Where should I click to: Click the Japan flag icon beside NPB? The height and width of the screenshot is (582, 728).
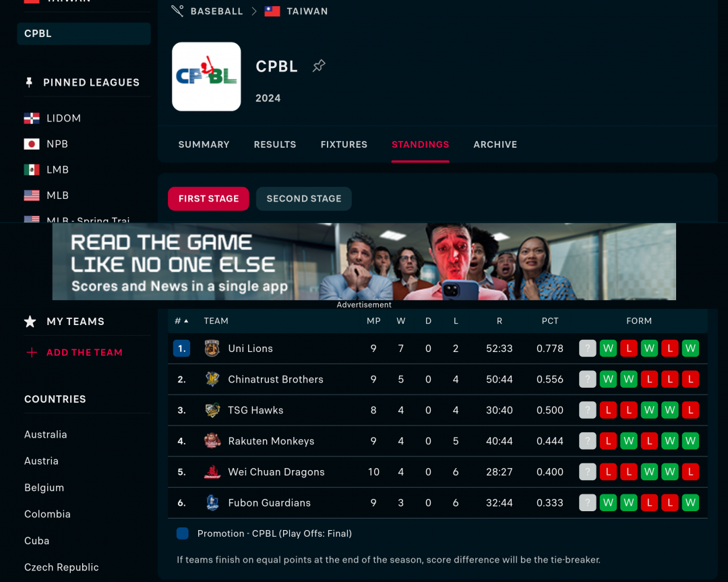click(32, 144)
